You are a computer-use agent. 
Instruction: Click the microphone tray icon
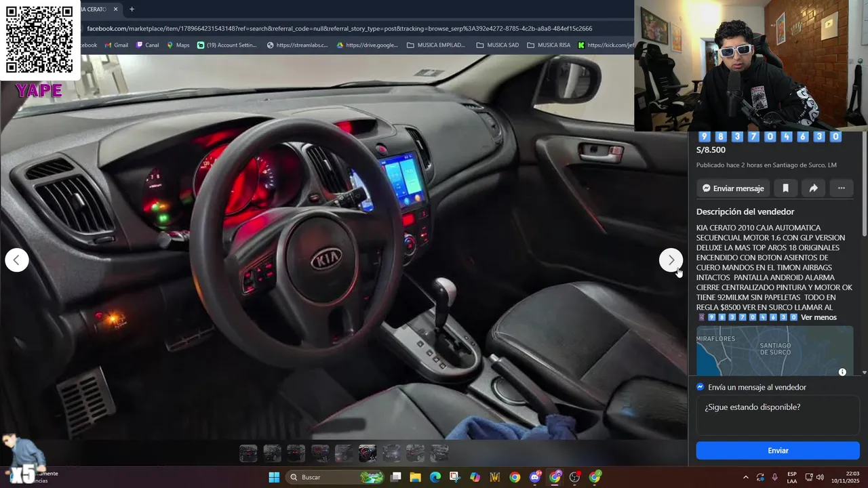coord(774,477)
